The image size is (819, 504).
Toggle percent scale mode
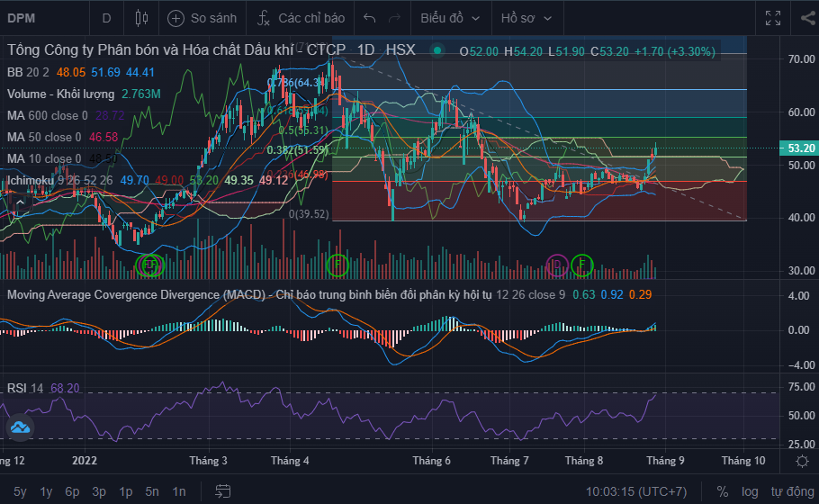723,491
